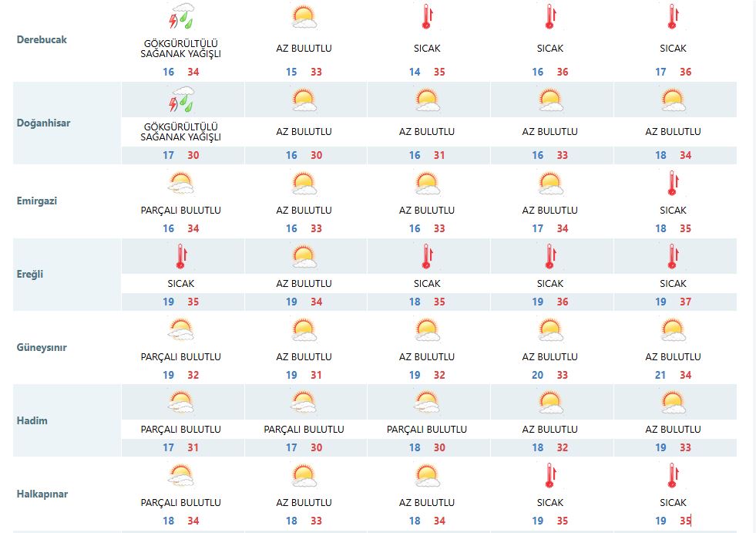This screenshot has width=756, height=533.
Task: Click the Güneysınır district name
Action: coord(42,348)
